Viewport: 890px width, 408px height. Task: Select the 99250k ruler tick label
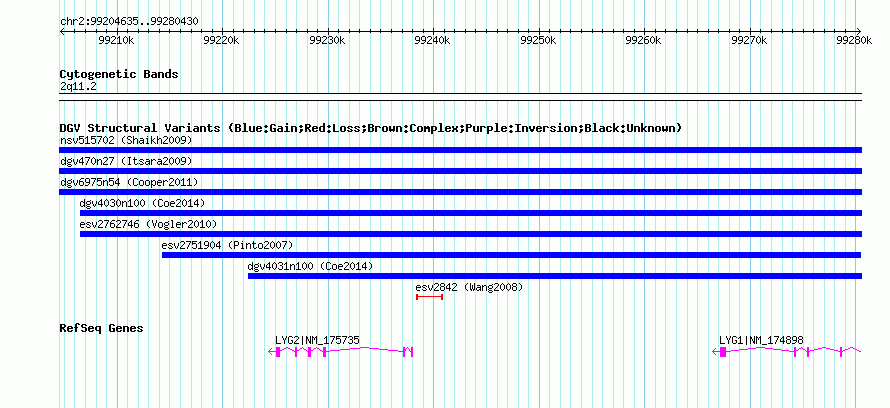[538, 40]
